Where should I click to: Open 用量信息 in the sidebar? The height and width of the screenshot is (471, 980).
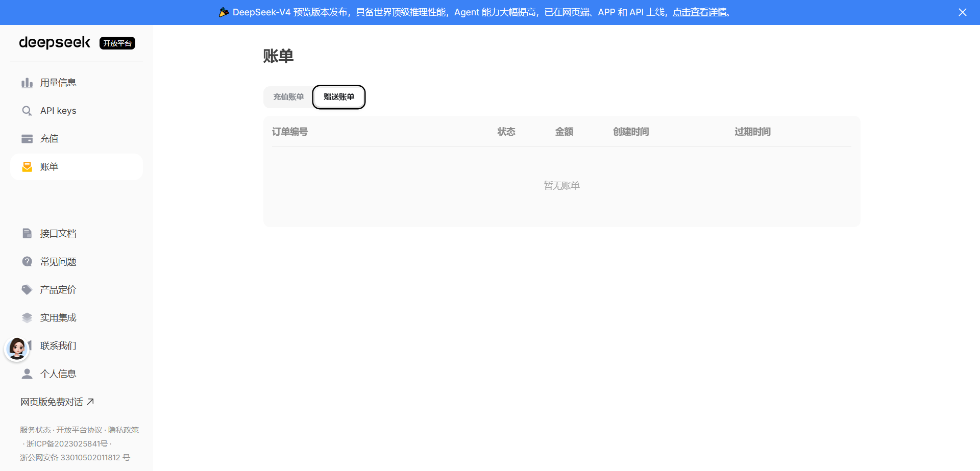[x=77, y=83]
